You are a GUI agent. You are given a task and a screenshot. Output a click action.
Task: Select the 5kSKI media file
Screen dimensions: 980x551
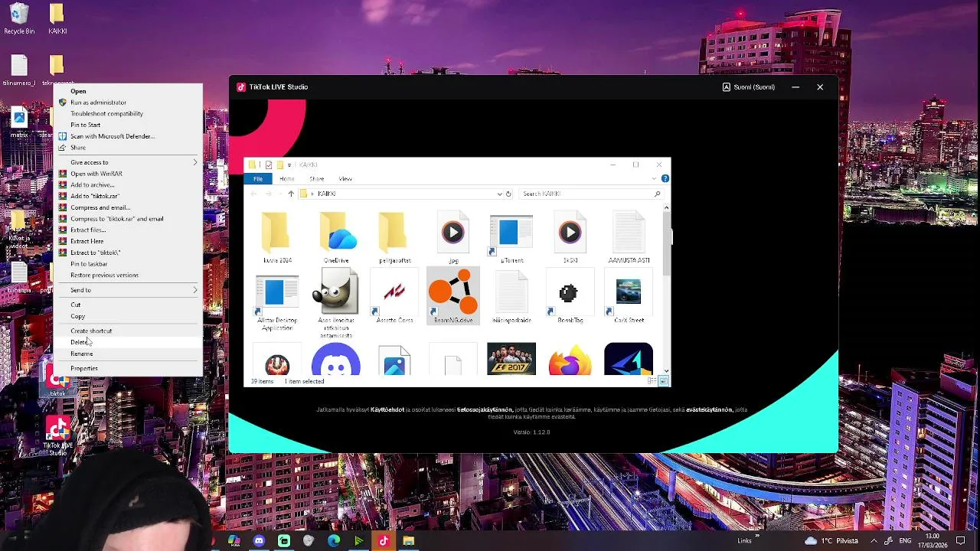(570, 238)
